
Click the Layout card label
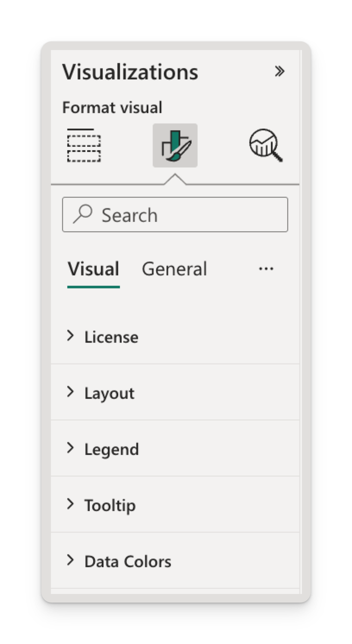tap(110, 393)
